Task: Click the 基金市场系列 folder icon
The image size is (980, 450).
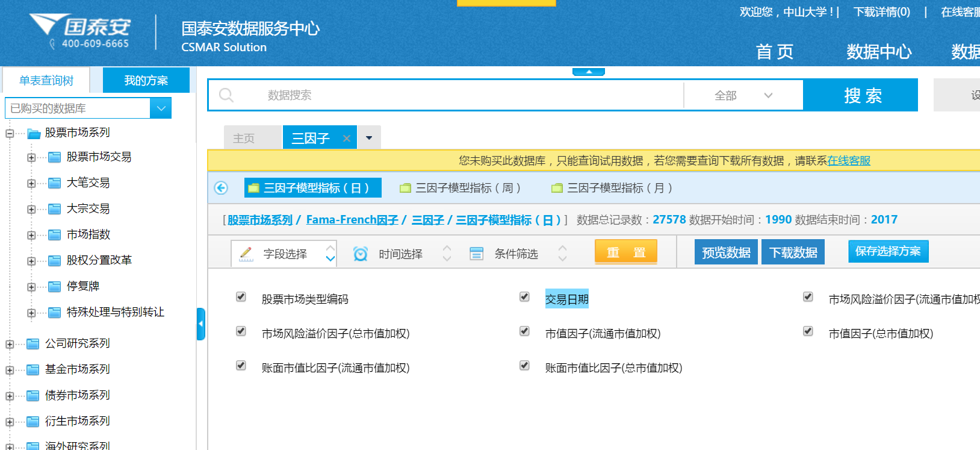Action: (x=34, y=370)
